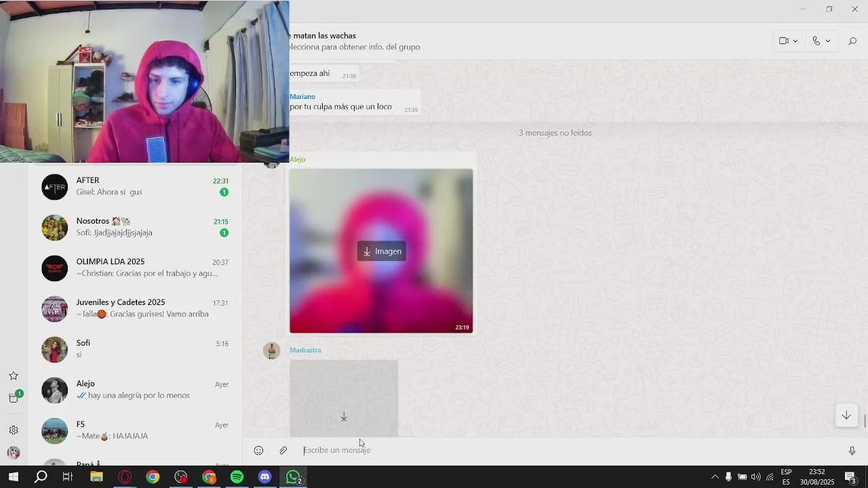Open File Explorer from the taskbar

(x=96, y=477)
